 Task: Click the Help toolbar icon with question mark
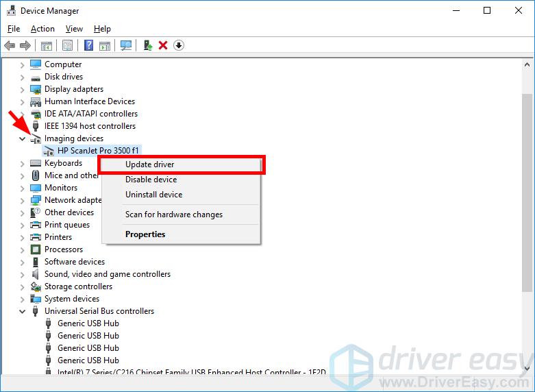[x=88, y=46]
